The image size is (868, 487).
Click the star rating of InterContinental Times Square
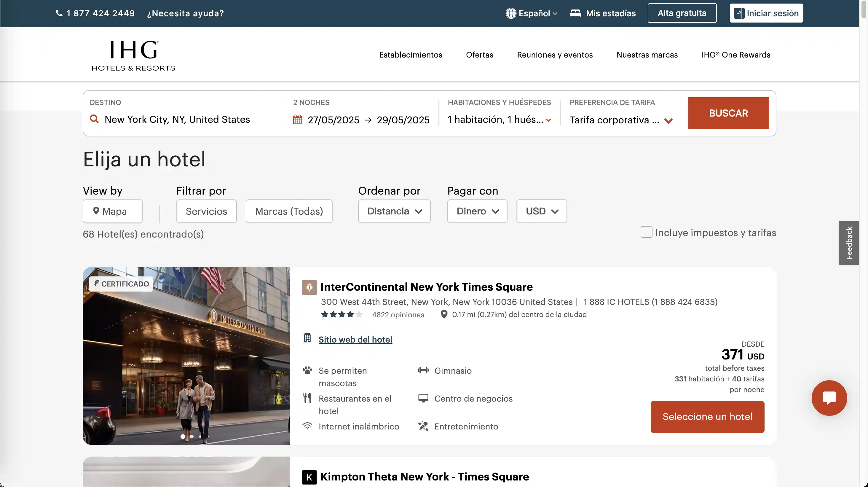click(341, 314)
